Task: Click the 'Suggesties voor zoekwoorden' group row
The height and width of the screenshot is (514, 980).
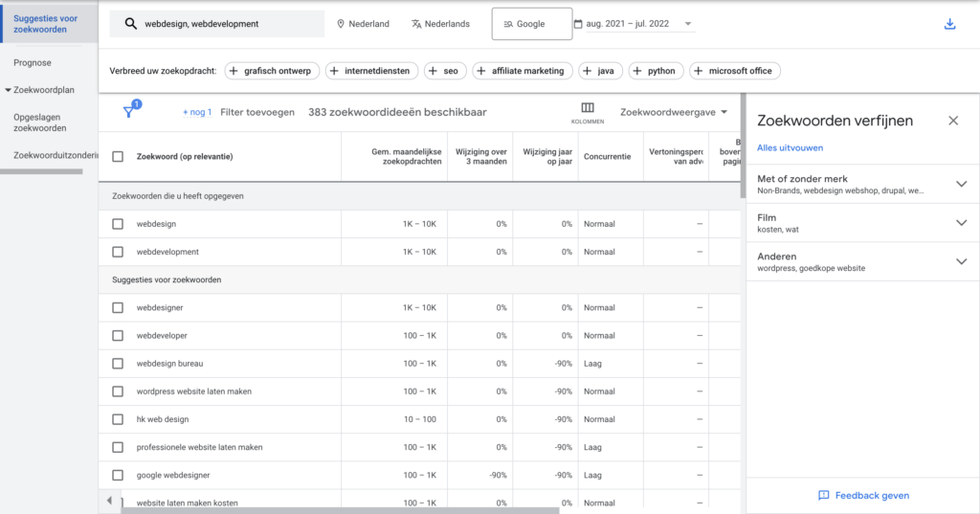Action: tap(419, 279)
